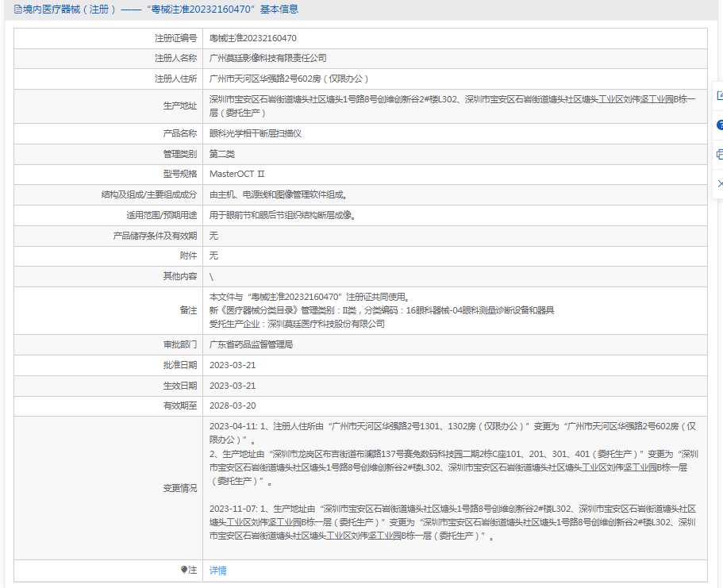Viewport: 723px width, 588px height.
Task: Click the 生效日期 label cell
Action: (x=109, y=386)
